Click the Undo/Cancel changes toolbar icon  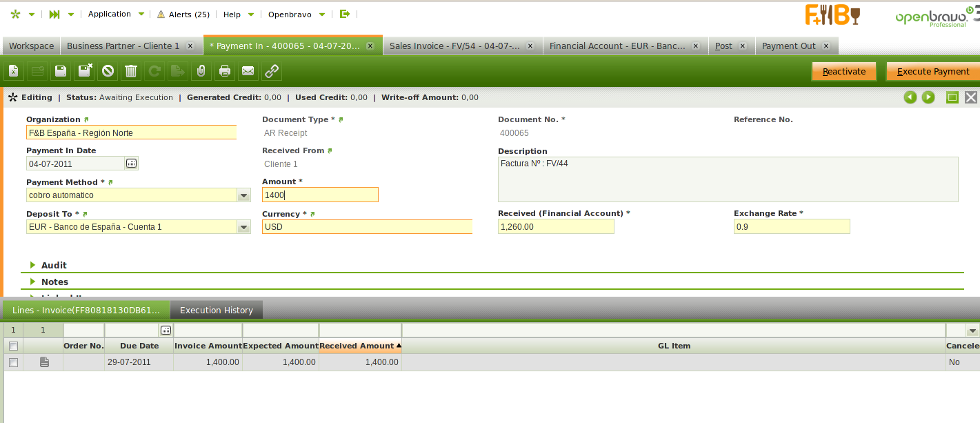point(108,70)
